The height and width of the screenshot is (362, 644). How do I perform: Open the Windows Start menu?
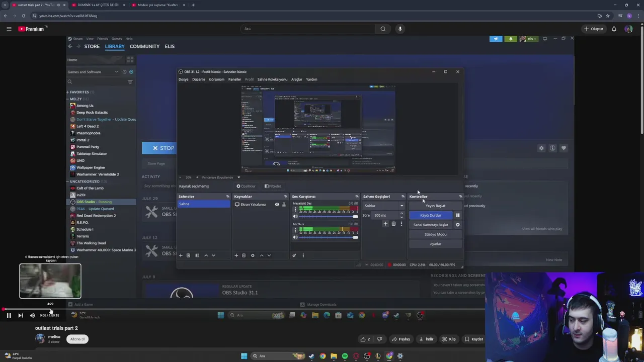pos(244,356)
